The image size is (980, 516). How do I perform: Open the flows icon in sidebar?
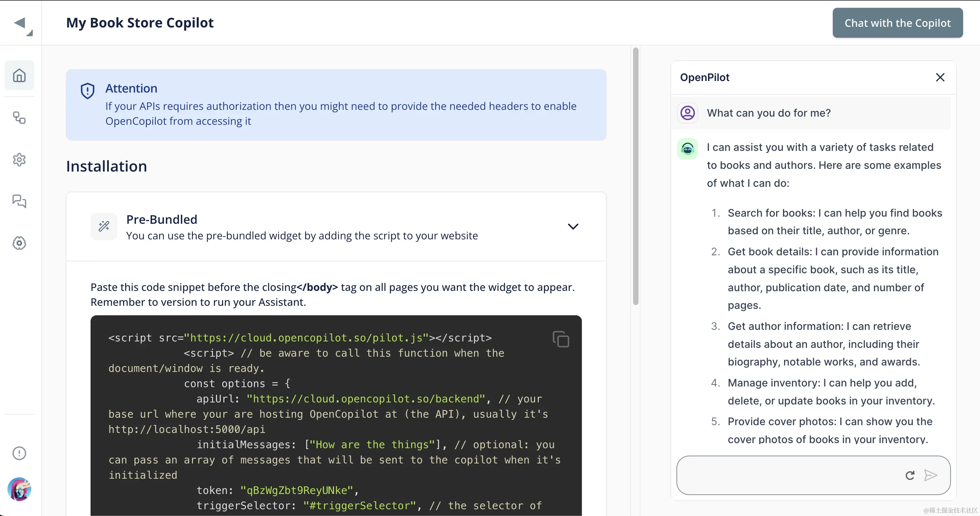pyautogui.click(x=19, y=118)
